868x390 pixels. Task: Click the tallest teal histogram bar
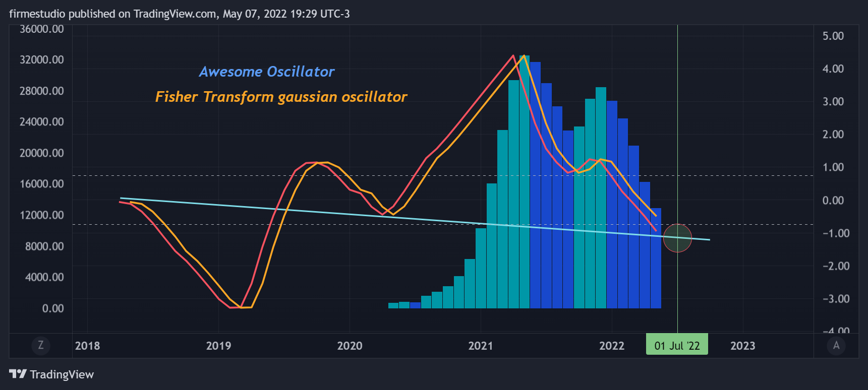tap(525, 182)
